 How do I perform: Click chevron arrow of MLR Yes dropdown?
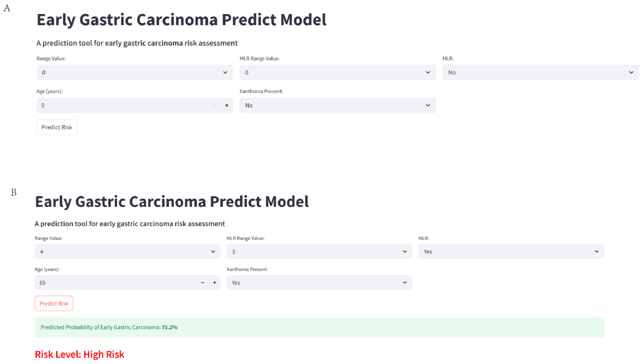pos(596,252)
